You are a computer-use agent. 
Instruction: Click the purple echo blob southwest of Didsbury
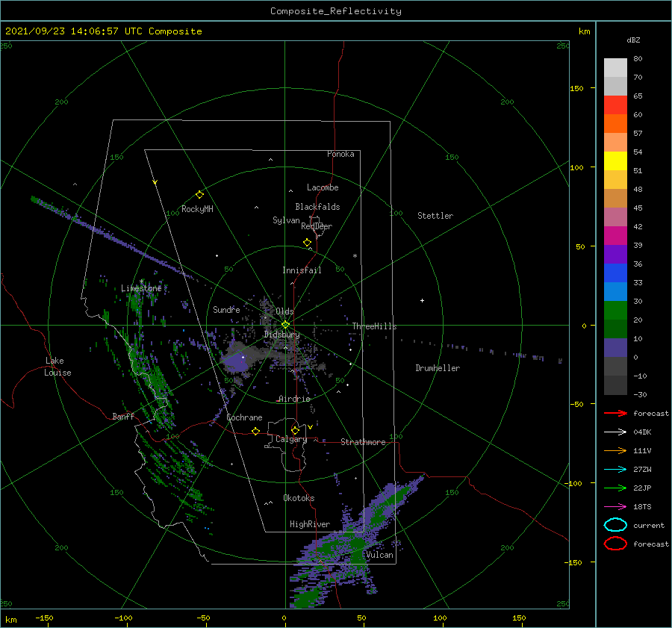coord(237,361)
